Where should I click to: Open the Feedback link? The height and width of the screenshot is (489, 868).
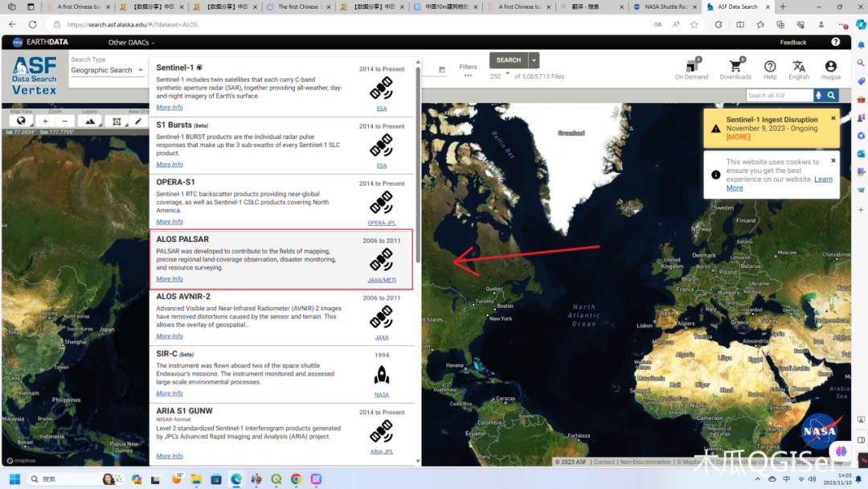(792, 42)
